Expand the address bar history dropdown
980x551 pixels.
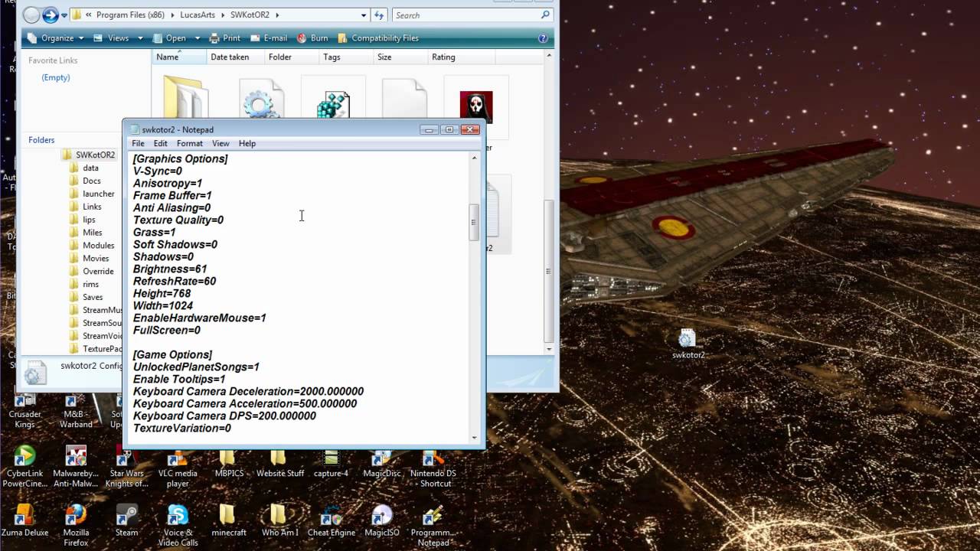click(364, 15)
